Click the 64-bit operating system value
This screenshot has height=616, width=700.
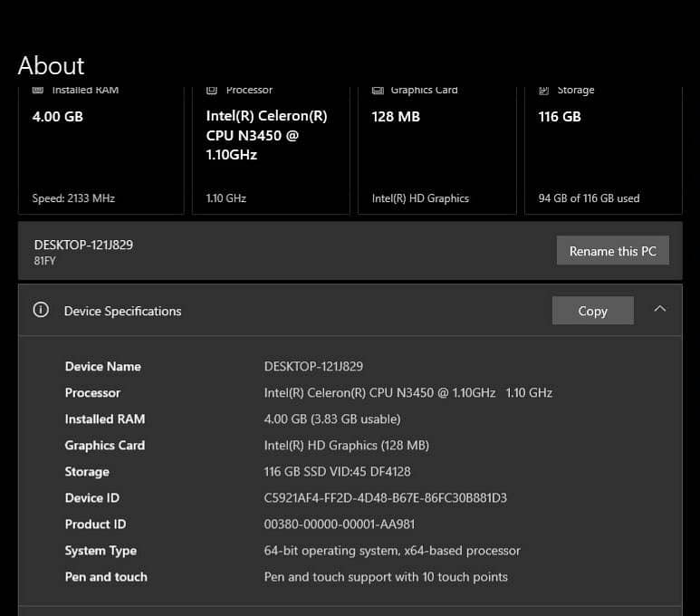pyautogui.click(x=392, y=551)
